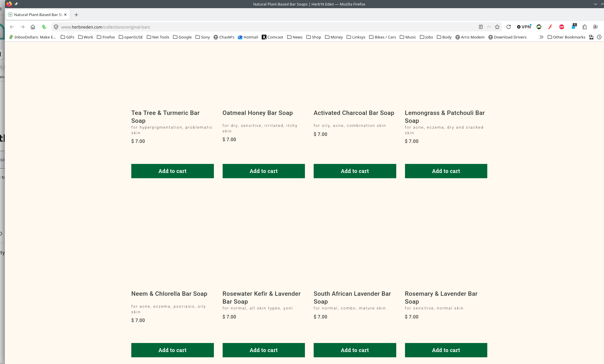The image size is (604, 364).
Task: Close the current browser tab
Action: 65,15
